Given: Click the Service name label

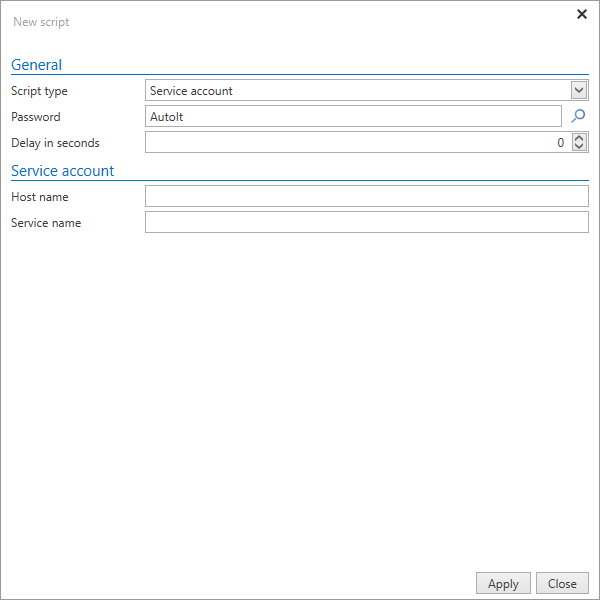Looking at the screenshot, I should click(46, 223).
